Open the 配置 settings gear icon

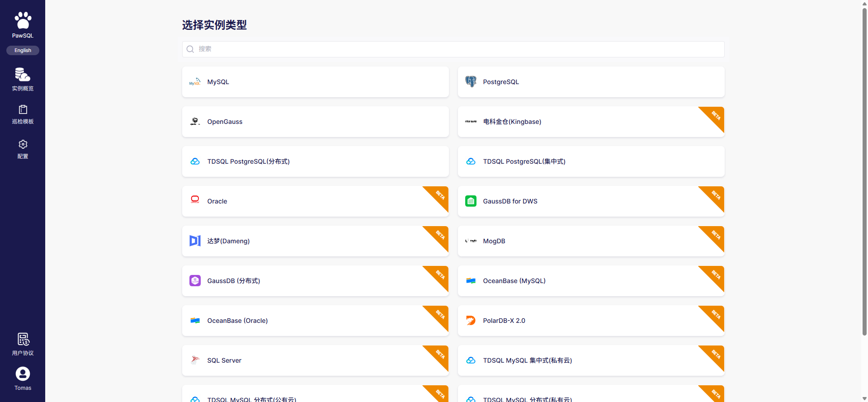click(x=23, y=144)
